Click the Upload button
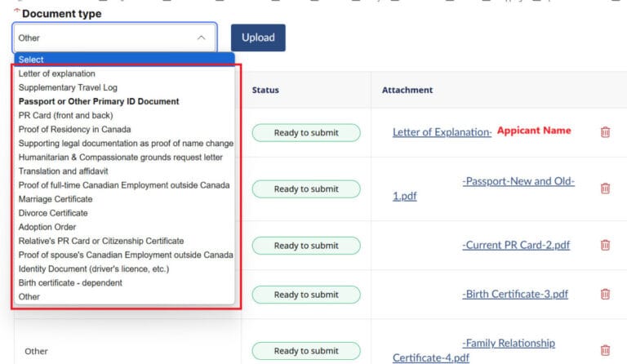Viewport: 627px width, 364px height. tap(258, 38)
